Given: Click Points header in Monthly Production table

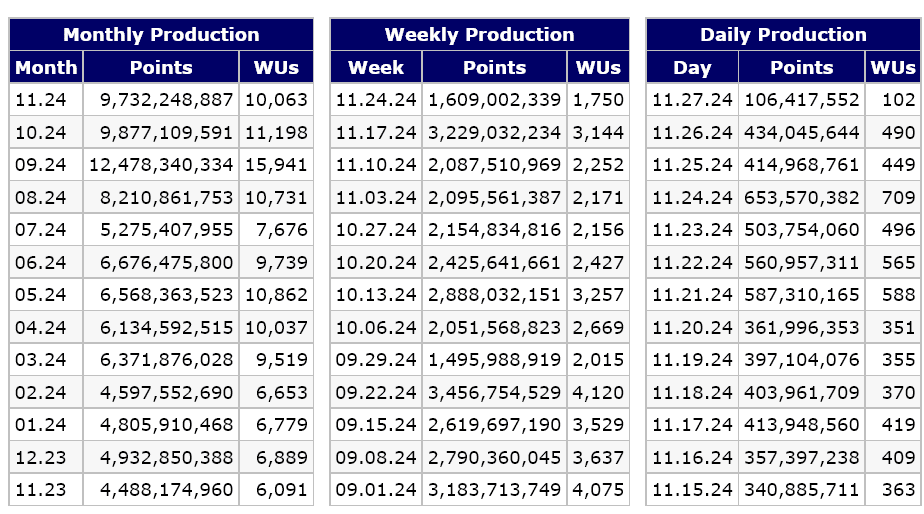Looking at the screenshot, I should tap(161, 68).
